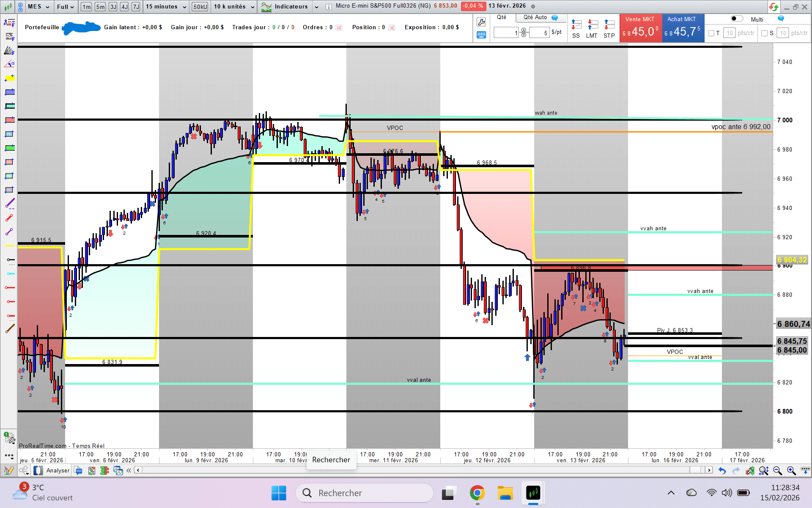Click the undo arrow icon
Viewport: 812px width, 508px height.
pyautogui.click(x=722, y=470)
